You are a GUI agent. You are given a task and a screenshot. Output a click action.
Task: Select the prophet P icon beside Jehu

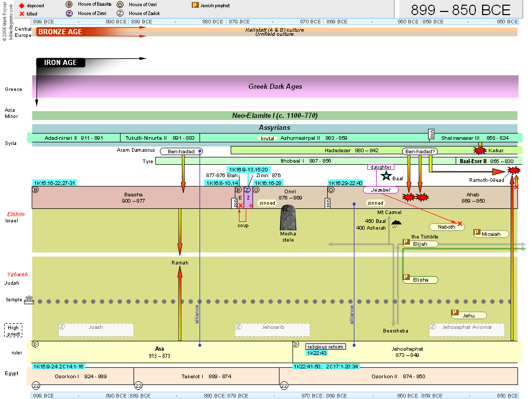(455, 313)
